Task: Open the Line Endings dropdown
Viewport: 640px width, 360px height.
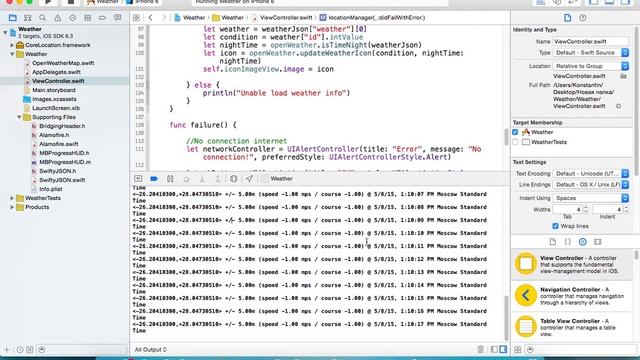Action: [x=591, y=184]
